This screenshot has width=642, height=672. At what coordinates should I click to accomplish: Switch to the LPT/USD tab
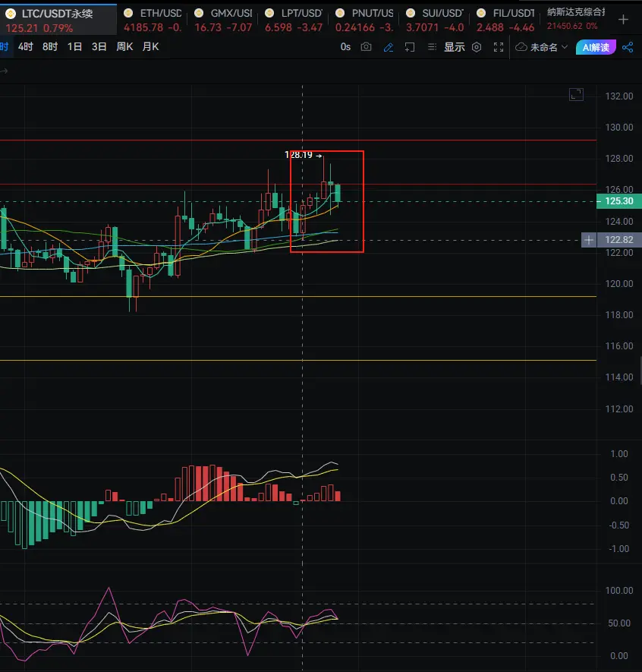[294, 20]
